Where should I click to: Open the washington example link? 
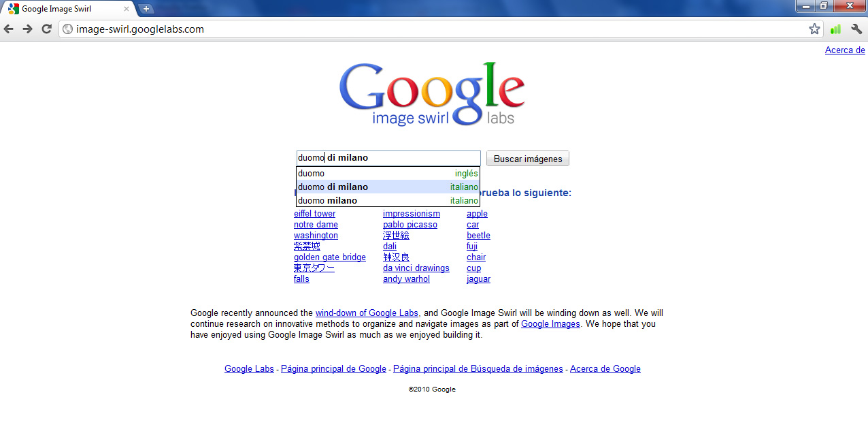(x=316, y=236)
